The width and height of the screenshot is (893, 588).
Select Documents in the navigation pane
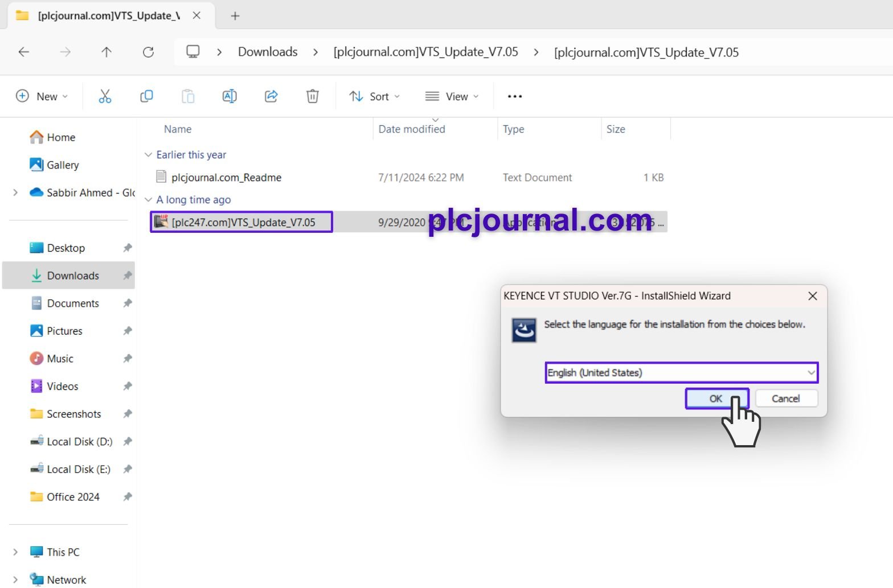(x=73, y=303)
